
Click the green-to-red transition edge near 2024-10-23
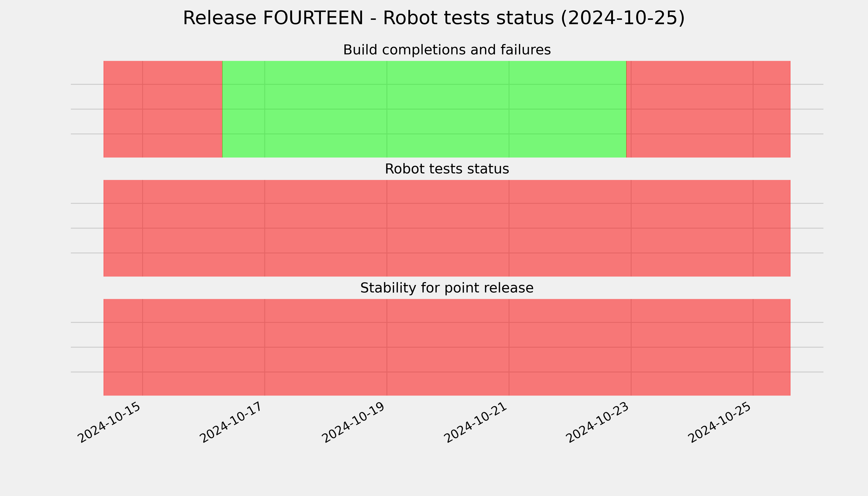[626, 109]
